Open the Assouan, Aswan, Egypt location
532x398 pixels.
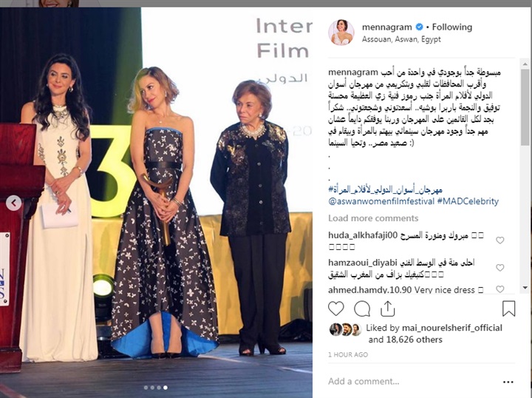(401, 39)
